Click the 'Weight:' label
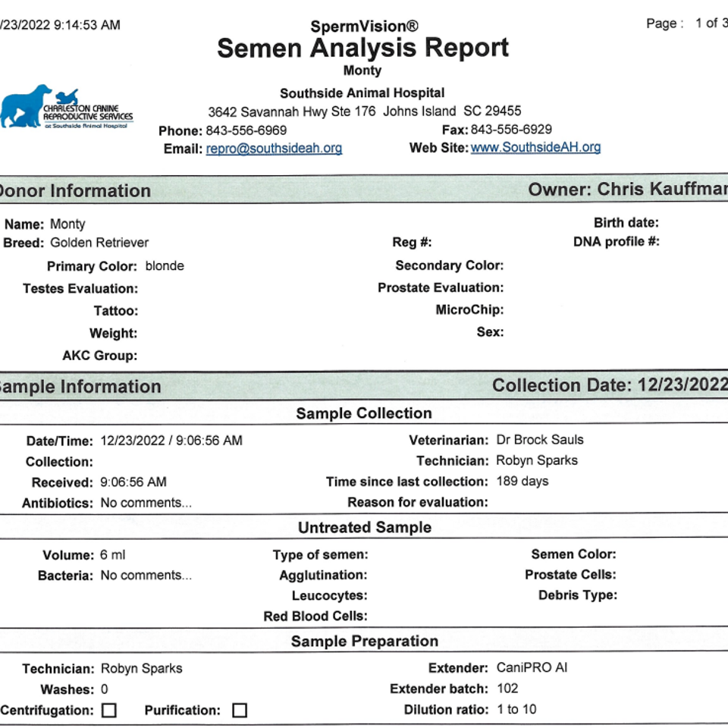728x728 pixels. tap(113, 333)
